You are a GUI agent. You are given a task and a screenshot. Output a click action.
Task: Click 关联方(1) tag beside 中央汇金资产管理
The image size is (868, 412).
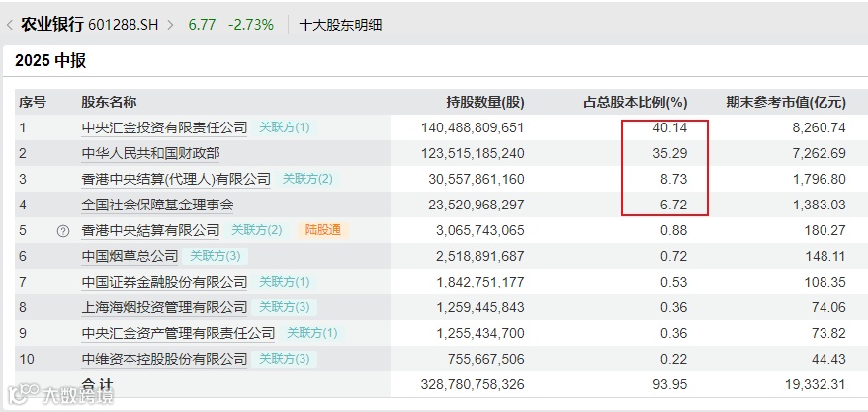coord(312,333)
